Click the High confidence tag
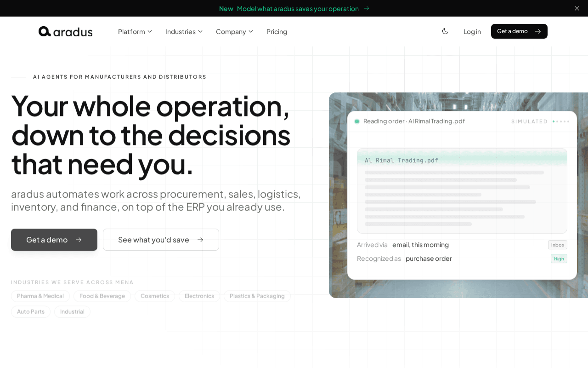 click(x=559, y=259)
